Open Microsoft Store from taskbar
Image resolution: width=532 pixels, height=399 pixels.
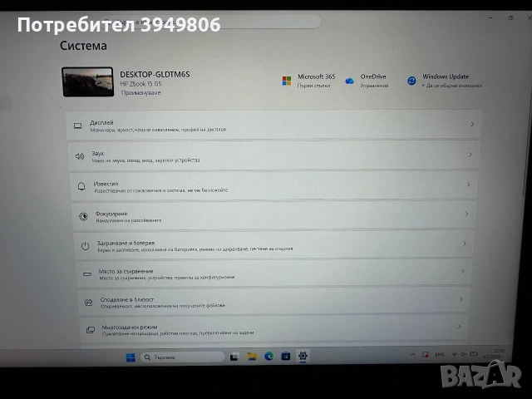pos(286,356)
